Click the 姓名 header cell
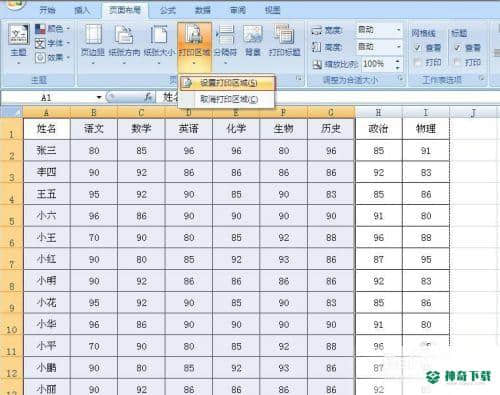The width and height of the screenshot is (500, 395). tap(46, 129)
